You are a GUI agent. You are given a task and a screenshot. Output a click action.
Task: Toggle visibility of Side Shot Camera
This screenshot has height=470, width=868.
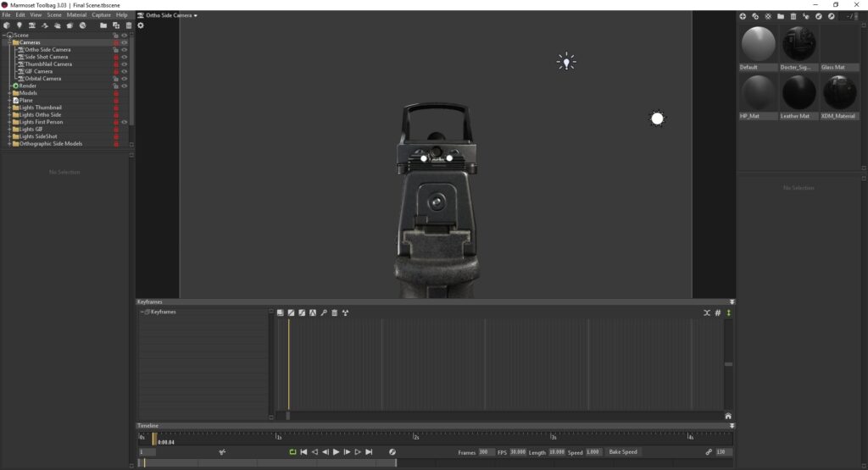124,57
